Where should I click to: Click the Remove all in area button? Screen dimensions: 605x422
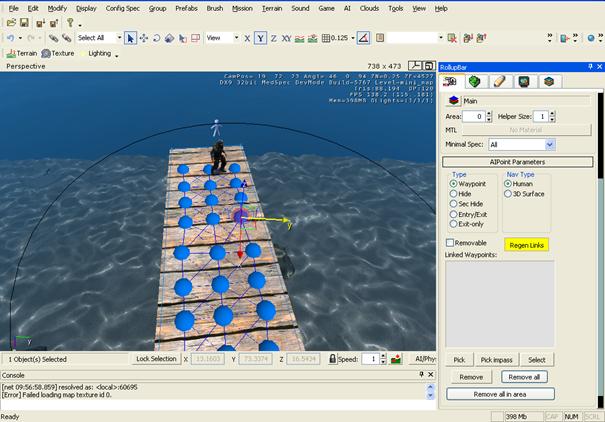pyautogui.click(x=500, y=394)
